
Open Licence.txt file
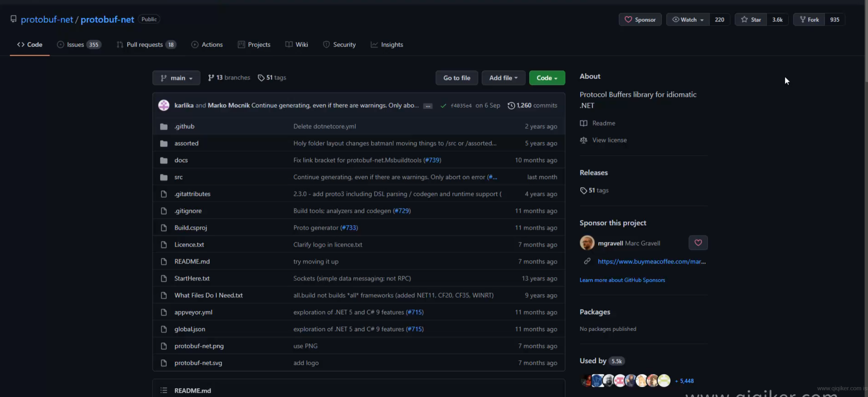(189, 245)
